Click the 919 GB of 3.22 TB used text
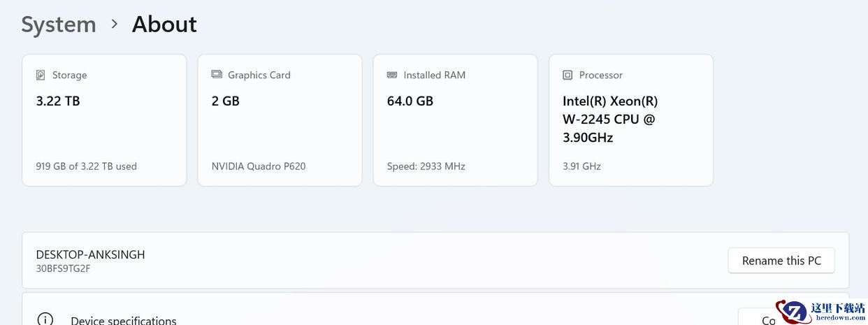The height and width of the screenshot is (325, 868). pyautogui.click(x=86, y=166)
